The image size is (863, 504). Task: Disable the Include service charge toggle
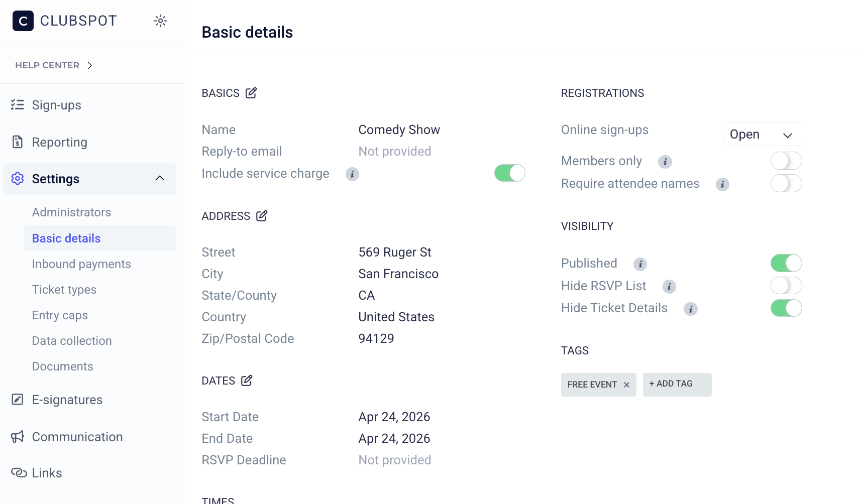point(509,173)
